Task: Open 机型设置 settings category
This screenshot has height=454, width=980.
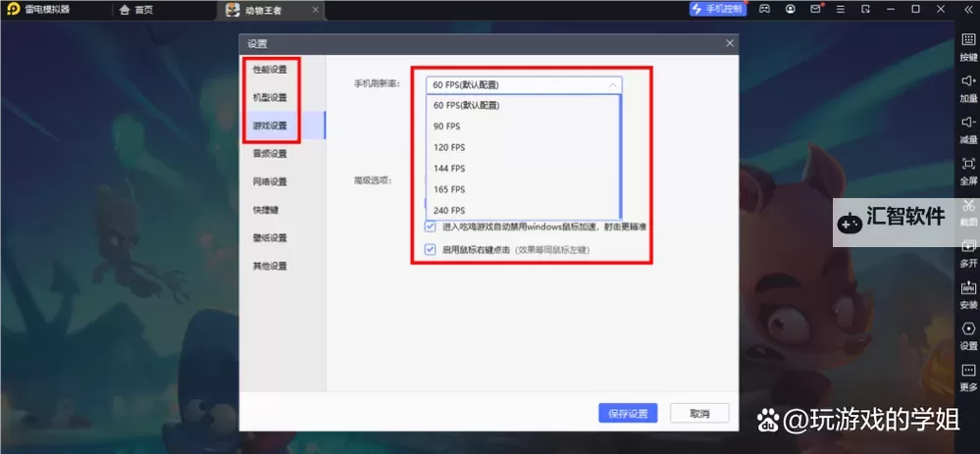Action: (270, 97)
